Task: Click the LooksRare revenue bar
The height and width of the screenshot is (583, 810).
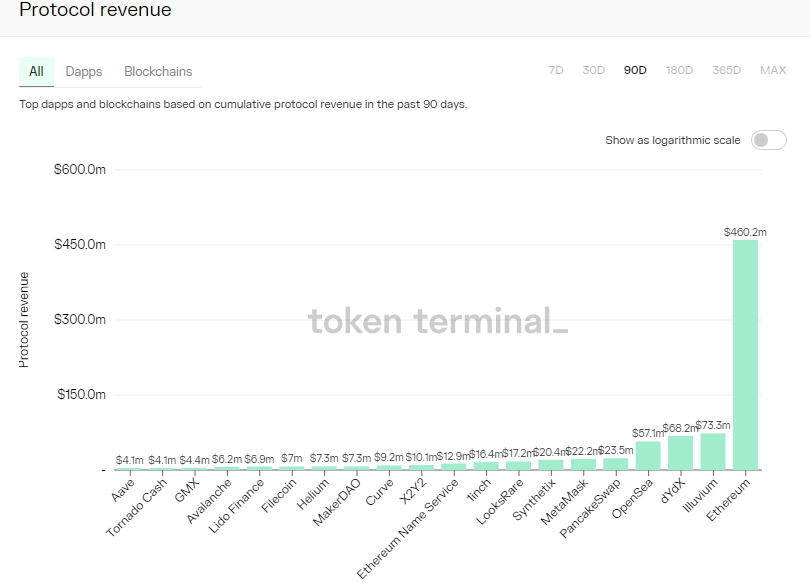Action: 518,465
